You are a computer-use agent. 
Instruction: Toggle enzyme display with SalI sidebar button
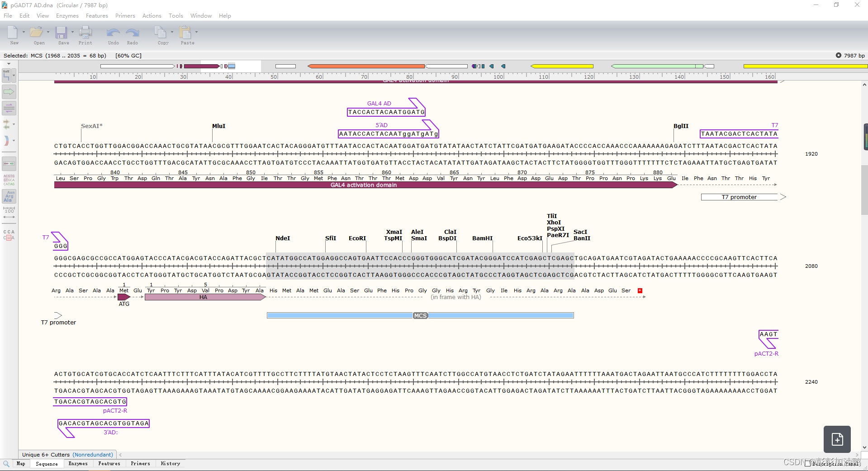pyautogui.click(x=7, y=75)
